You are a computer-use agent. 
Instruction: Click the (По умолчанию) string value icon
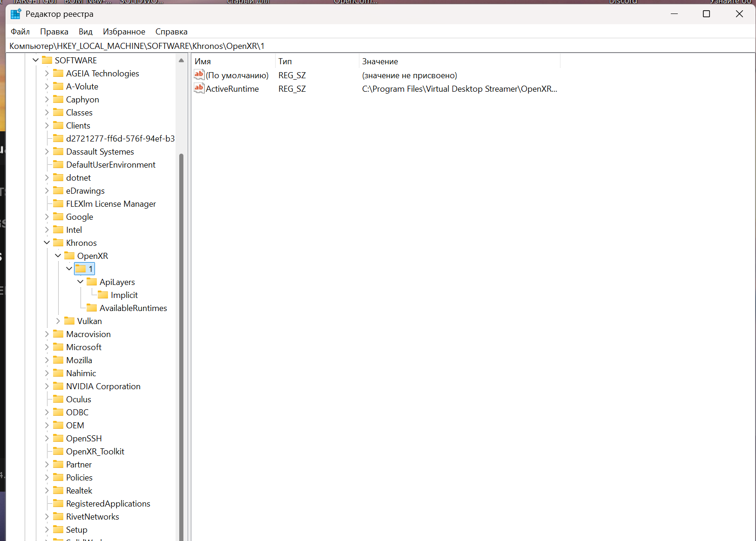point(199,75)
